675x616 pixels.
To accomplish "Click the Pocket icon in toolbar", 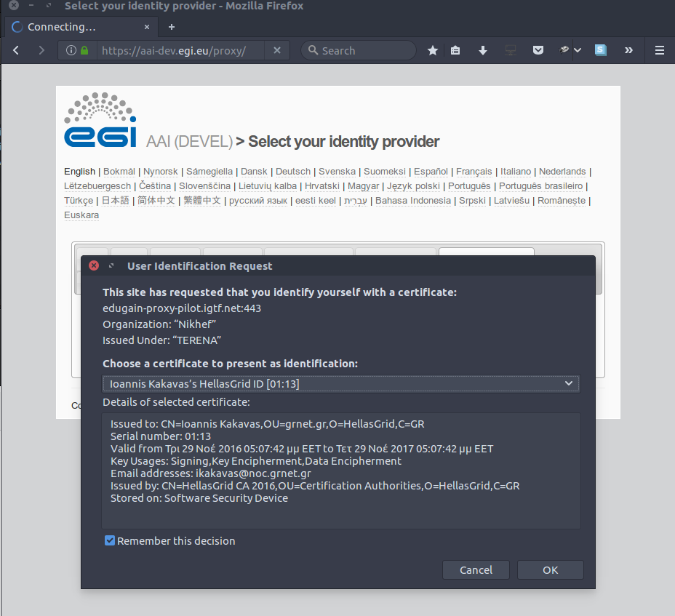I will point(538,50).
